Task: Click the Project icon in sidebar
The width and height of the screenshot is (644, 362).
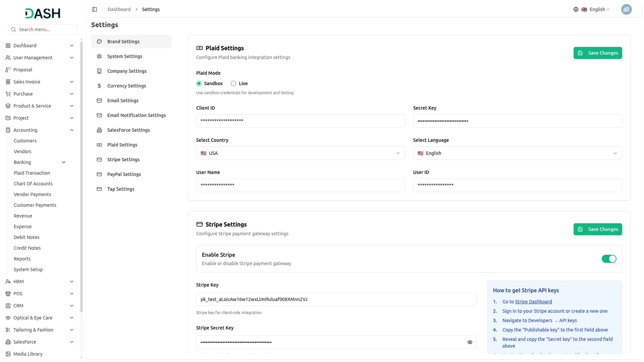Action: tap(8, 118)
